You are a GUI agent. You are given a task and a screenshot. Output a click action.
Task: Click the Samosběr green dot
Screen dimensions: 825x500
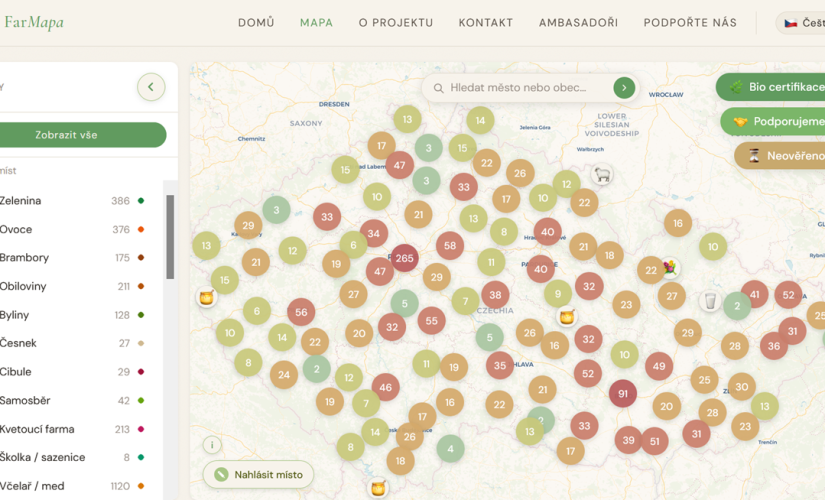pos(141,401)
